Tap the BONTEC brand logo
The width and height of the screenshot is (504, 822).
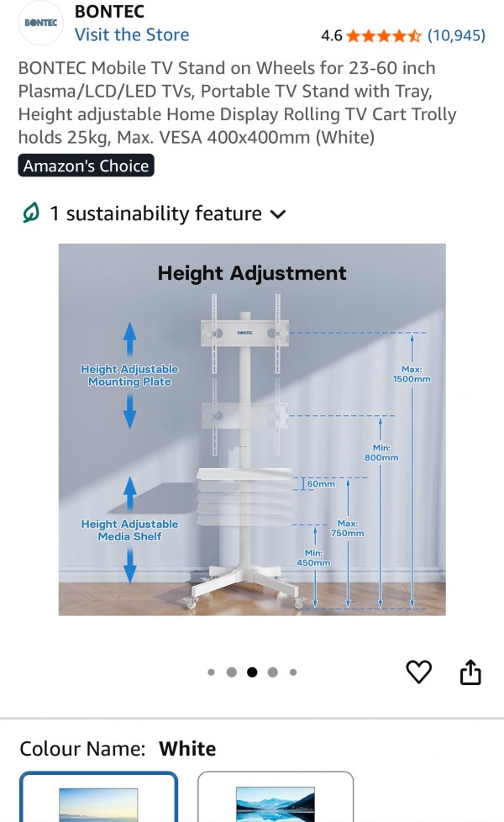41,23
